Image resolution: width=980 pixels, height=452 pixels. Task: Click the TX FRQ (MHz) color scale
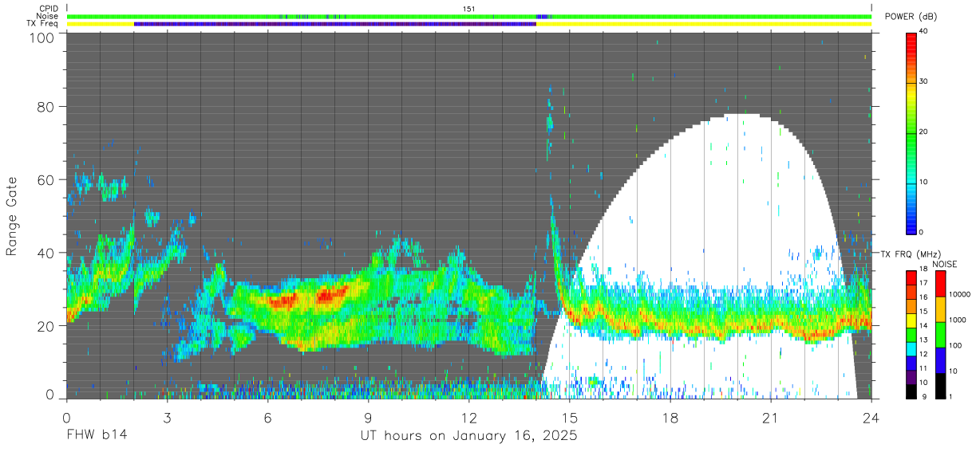(x=911, y=334)
